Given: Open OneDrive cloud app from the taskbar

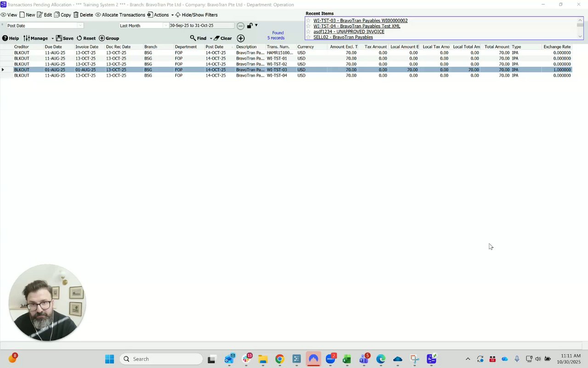Looking at the screenshot, I should (x=398, y=359).
